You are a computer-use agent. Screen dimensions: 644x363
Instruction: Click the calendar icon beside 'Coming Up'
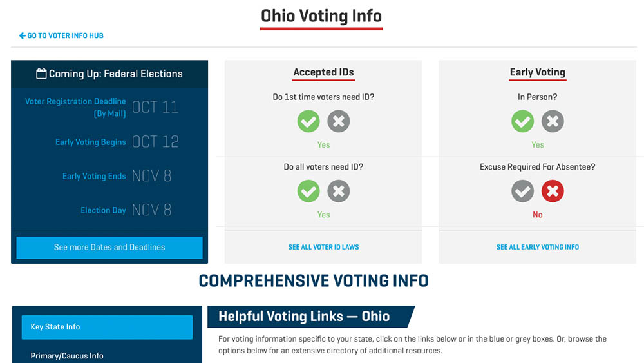point(41,74)
